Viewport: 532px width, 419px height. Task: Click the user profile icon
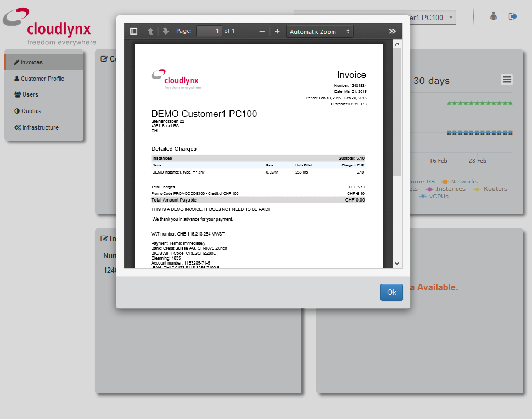pos(494,16)
